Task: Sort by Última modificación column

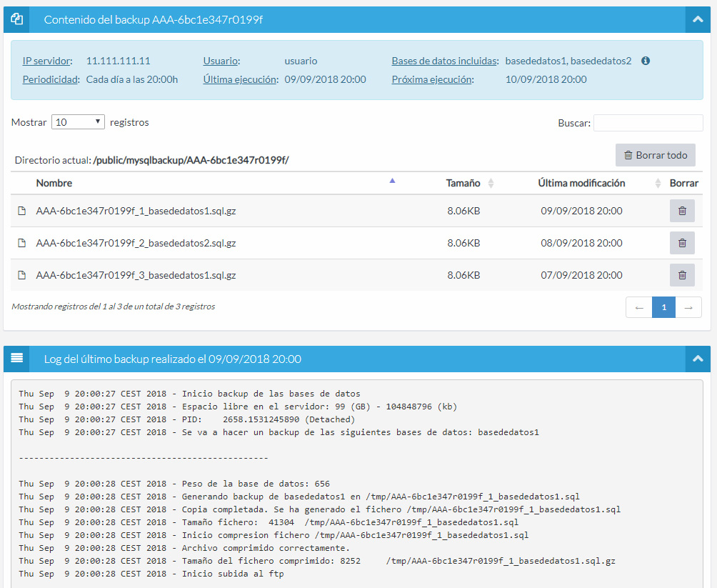Action: pos(581,183)
